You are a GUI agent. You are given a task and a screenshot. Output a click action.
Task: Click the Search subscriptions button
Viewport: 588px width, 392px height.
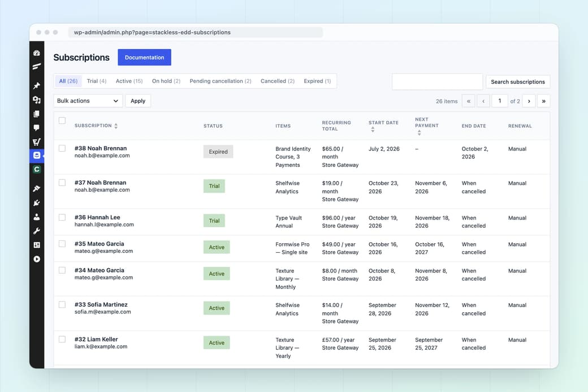click(x=518, y=82)
